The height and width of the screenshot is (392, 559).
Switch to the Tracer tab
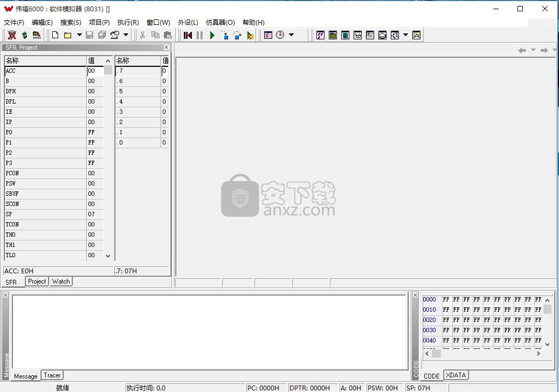[x=52, y=375]
